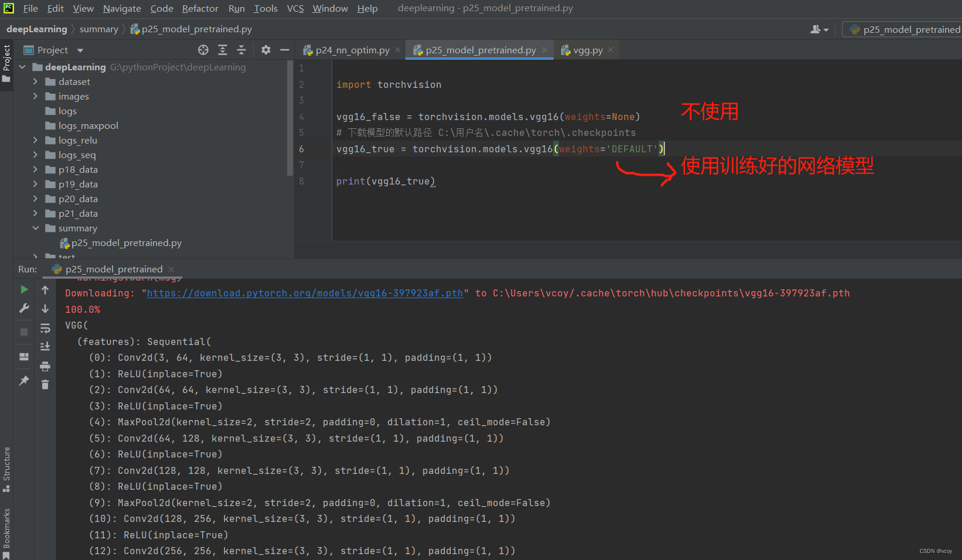Screen dimensions: 962x560
Task: Click line number 4 in gutter
Action: coord(301,117)
